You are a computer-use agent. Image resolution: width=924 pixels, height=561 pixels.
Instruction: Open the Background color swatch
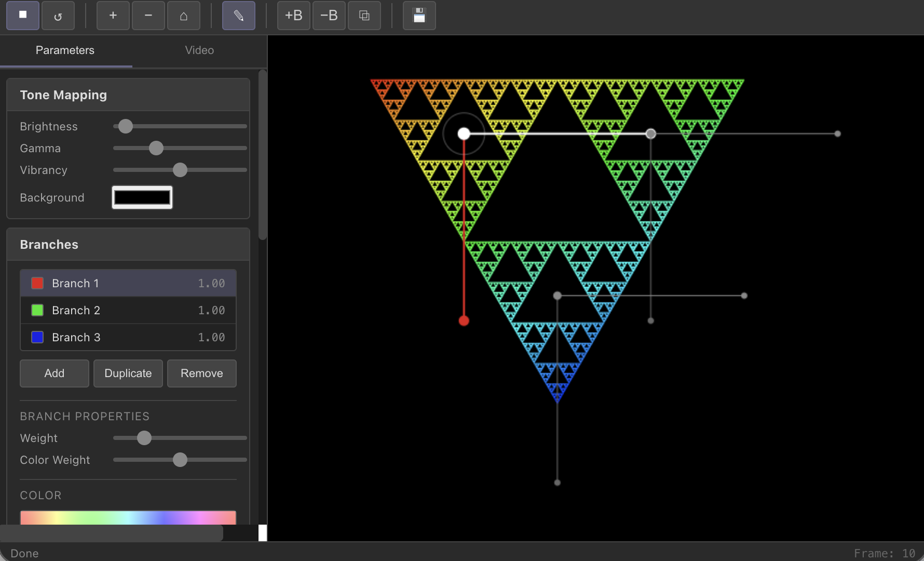(142, 197)
